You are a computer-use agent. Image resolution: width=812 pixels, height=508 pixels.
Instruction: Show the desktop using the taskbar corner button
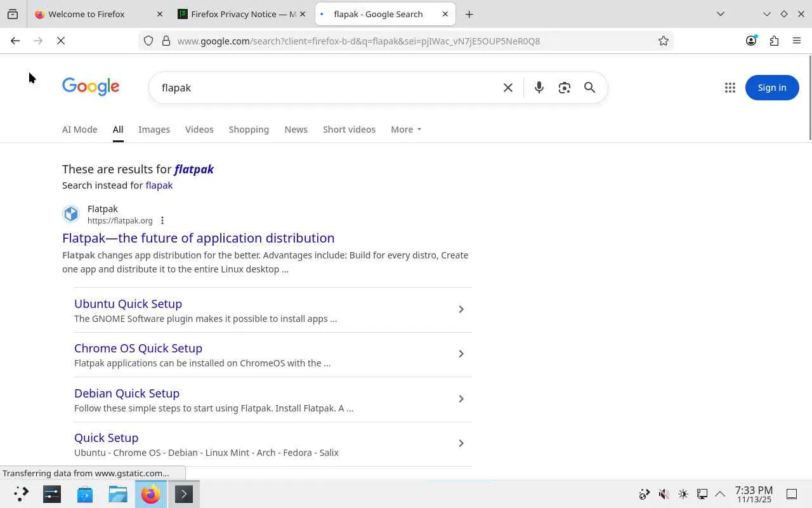[x=792, y=494]
